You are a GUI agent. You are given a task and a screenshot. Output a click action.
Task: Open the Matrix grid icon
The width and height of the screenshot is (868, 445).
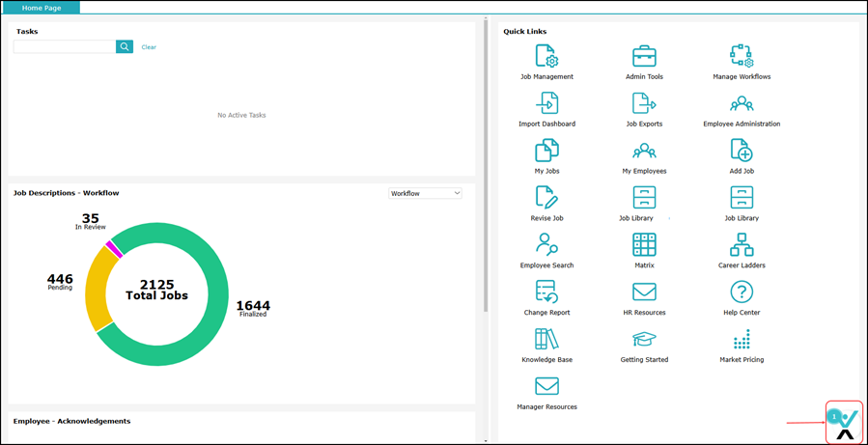click(x=644, y=244)
